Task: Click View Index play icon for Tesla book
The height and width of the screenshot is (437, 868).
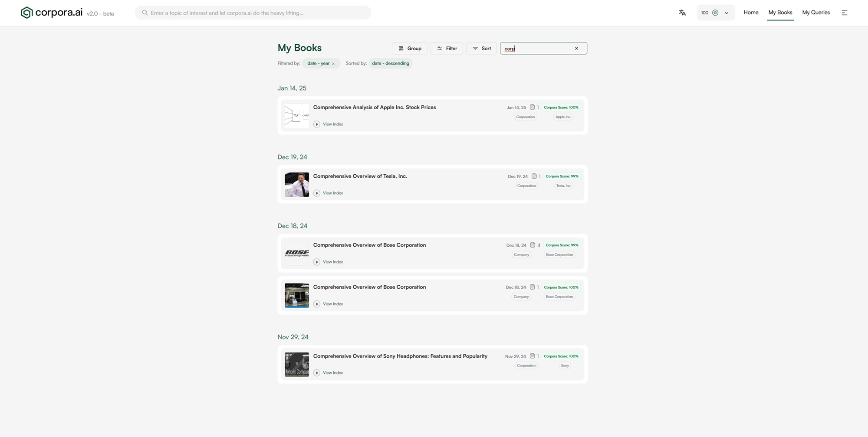Action: point(317,193)
